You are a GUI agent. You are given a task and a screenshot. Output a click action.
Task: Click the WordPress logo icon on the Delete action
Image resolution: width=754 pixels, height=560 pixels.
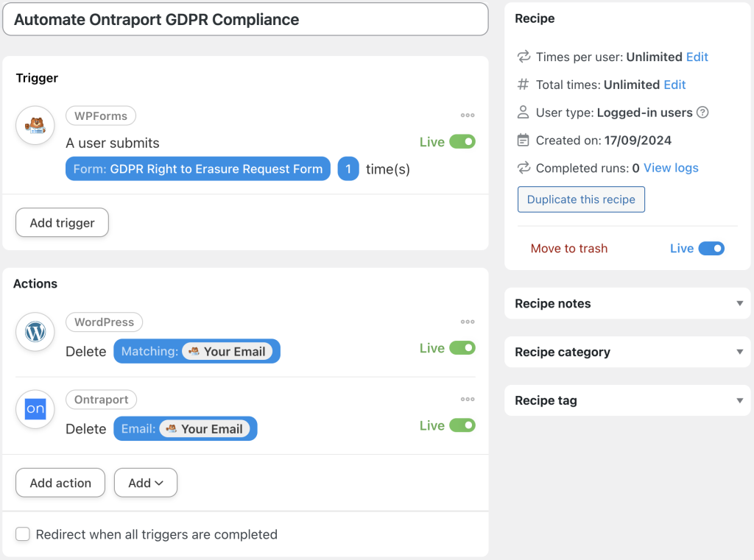[x=35, y=332]
